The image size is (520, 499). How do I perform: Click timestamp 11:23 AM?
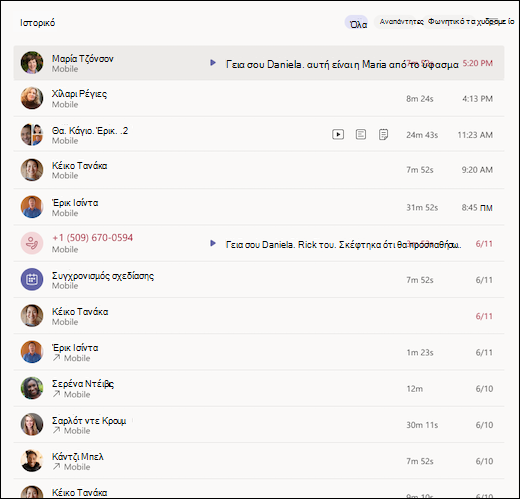475,135
